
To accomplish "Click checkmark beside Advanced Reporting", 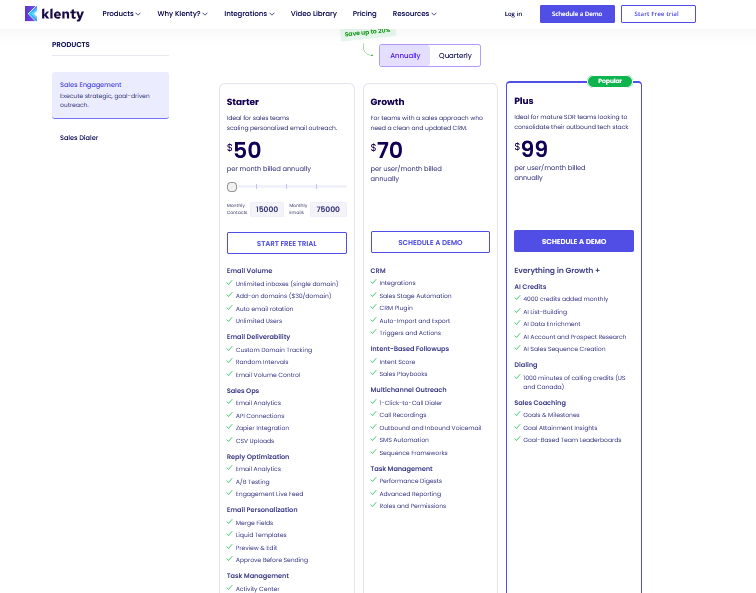I will point(373,493).
